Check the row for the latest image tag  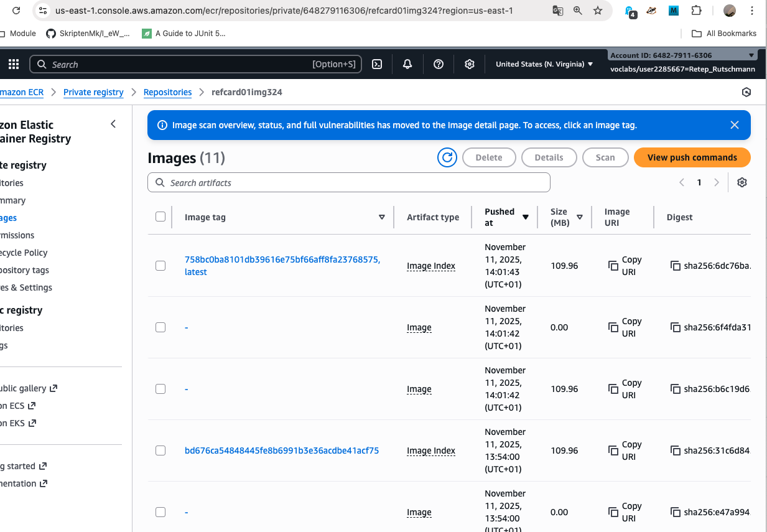[160, 266]
